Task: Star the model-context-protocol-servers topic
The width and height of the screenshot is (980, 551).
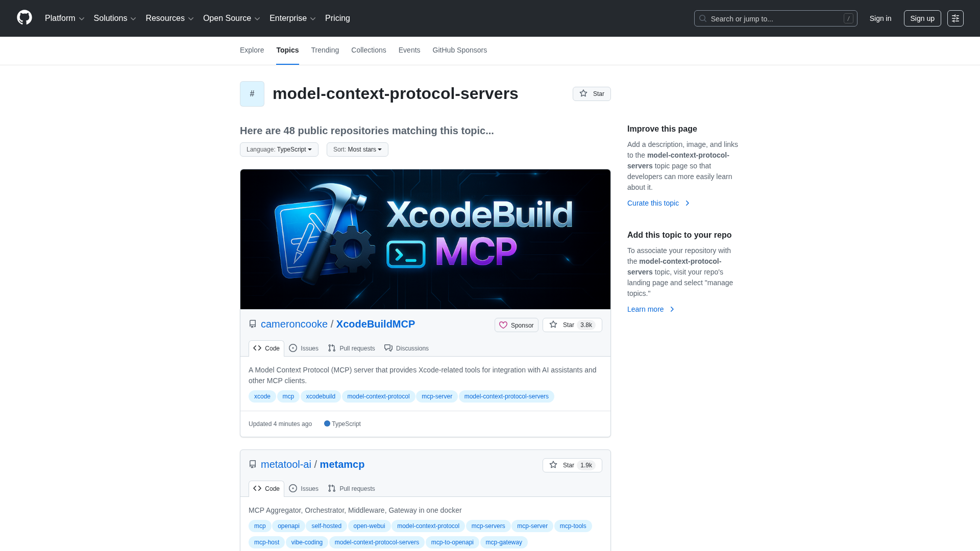Action: click(592, 94)
